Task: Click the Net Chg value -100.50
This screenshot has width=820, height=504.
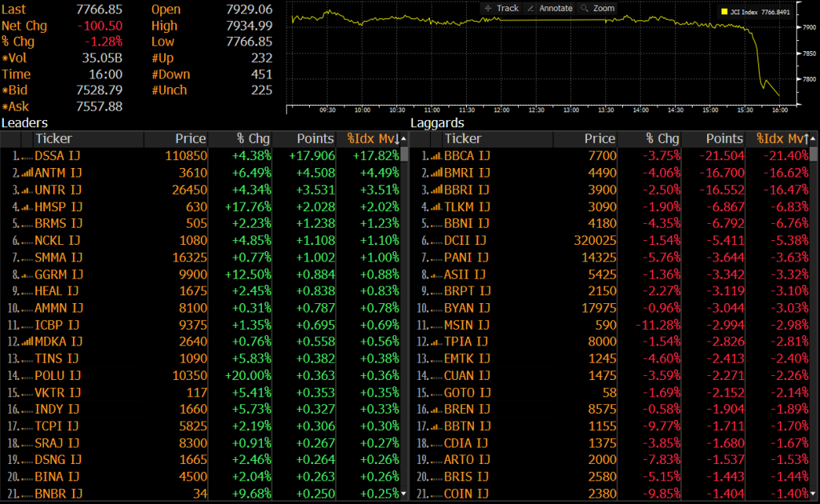Action: click(x=100, y=26)
